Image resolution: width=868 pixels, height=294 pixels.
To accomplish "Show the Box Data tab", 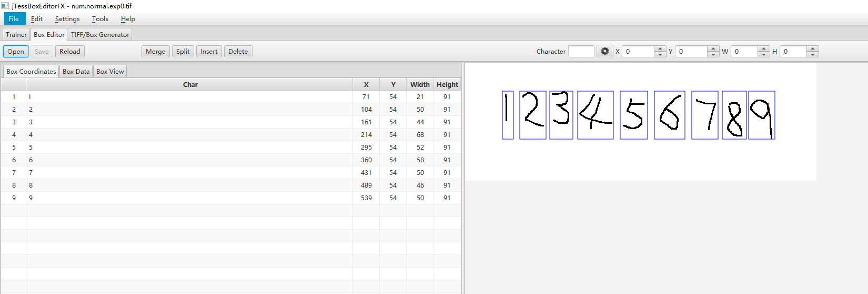I will coord(76,72).
